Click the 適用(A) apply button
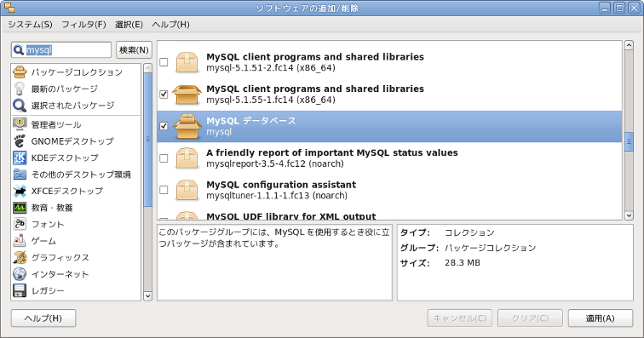 [600, 318]
